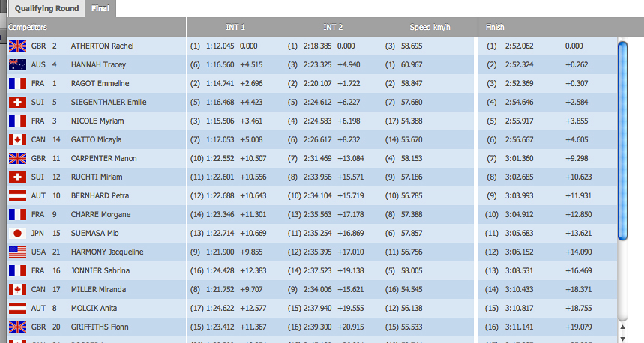
Task: Click the Finish column header
Action: pos(495,28)
